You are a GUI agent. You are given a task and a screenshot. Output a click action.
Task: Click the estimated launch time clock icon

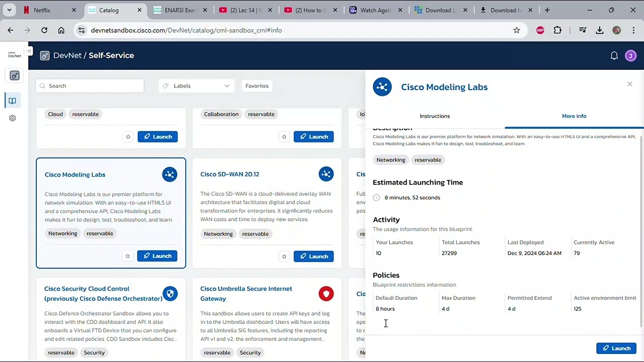coord(376,198)
